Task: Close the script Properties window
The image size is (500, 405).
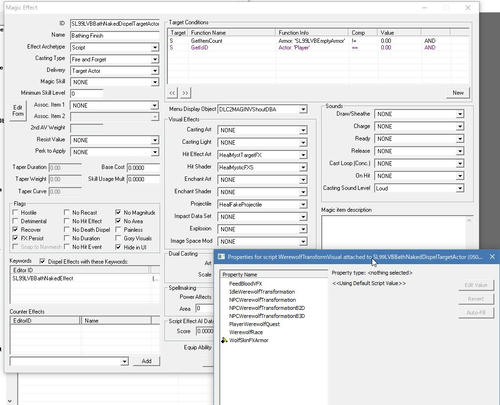Action: pos(492,257)
